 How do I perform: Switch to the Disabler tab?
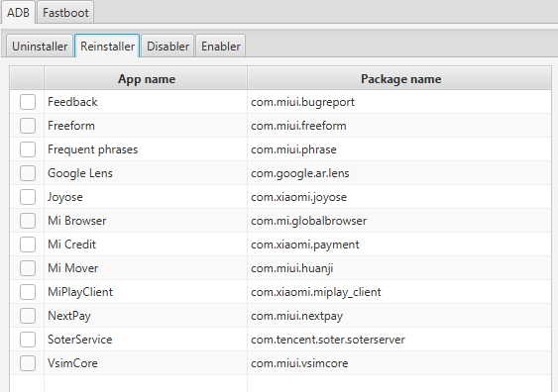pyautogui.click(x=167, y=47)
